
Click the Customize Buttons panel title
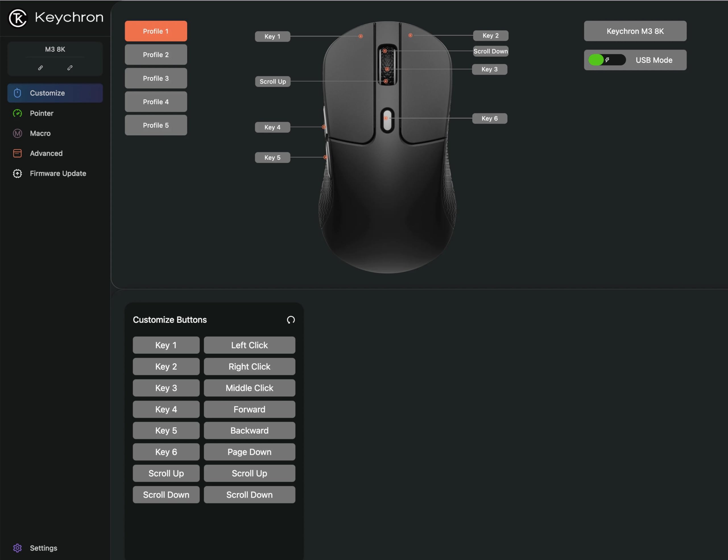pyautogui.click(x=170, y=320)
